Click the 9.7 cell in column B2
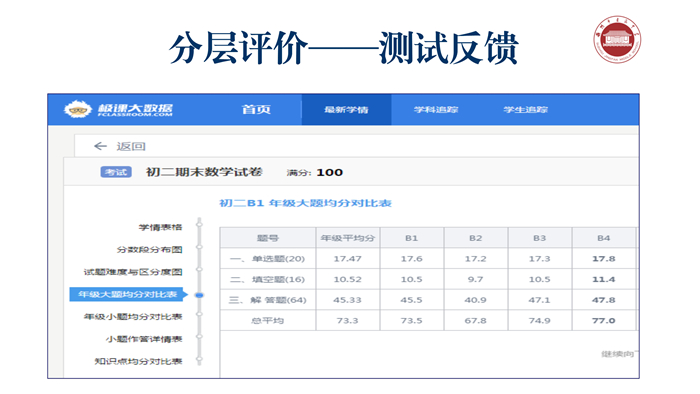The width and height of the screenshot is (700, 394). tap(475, 279)
